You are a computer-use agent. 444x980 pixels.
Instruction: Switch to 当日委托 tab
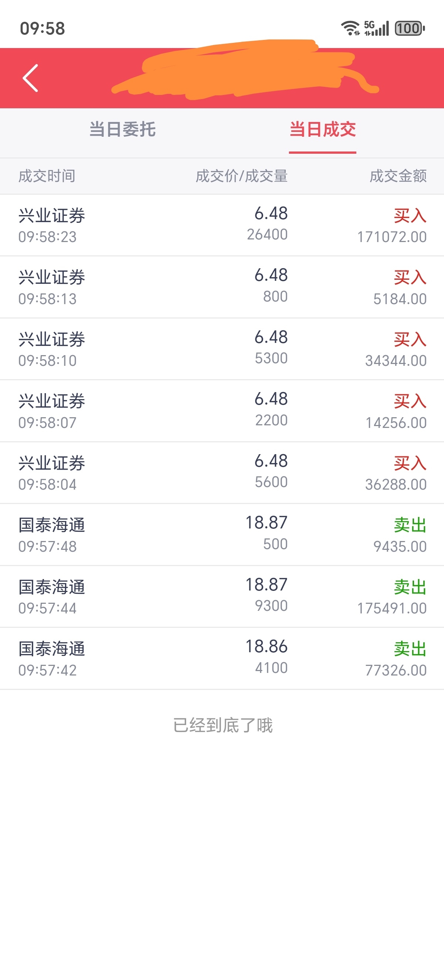[122, 129]
